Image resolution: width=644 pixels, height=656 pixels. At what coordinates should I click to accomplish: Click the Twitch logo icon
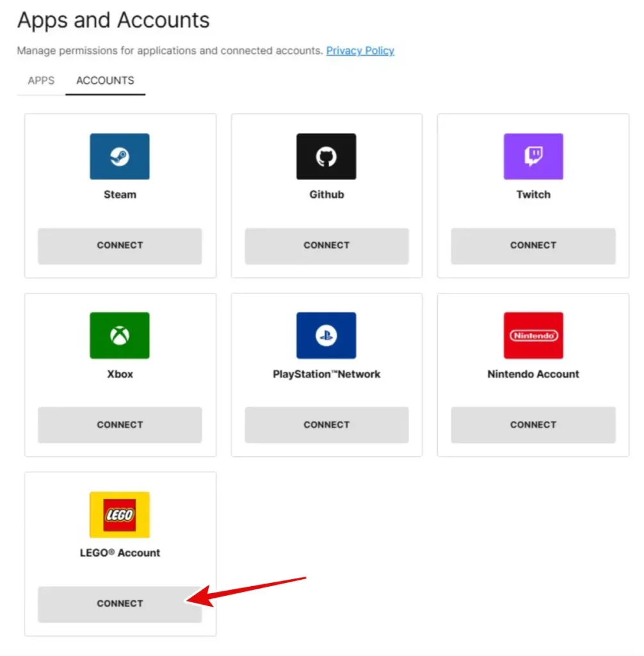click(x=533, y=156)
